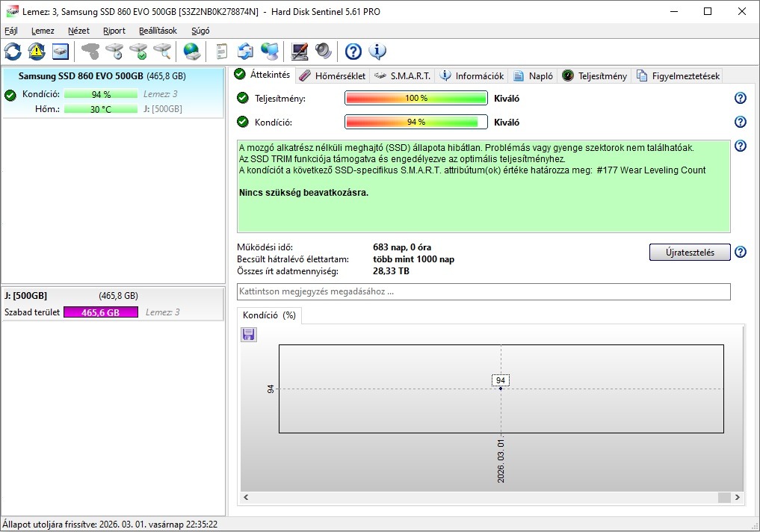Viewport: 760px width, 532px height.
Task: Open the Lemez menu
Action: click(x=43, y=31)
